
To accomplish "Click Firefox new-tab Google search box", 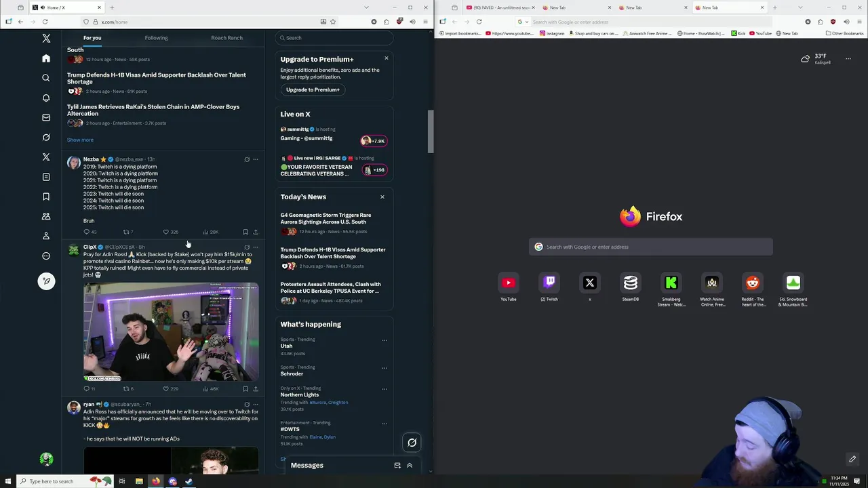I will [651, 247].
